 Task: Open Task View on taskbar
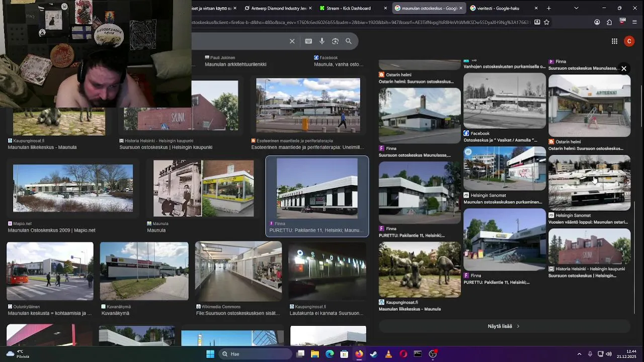pos(300,354)
